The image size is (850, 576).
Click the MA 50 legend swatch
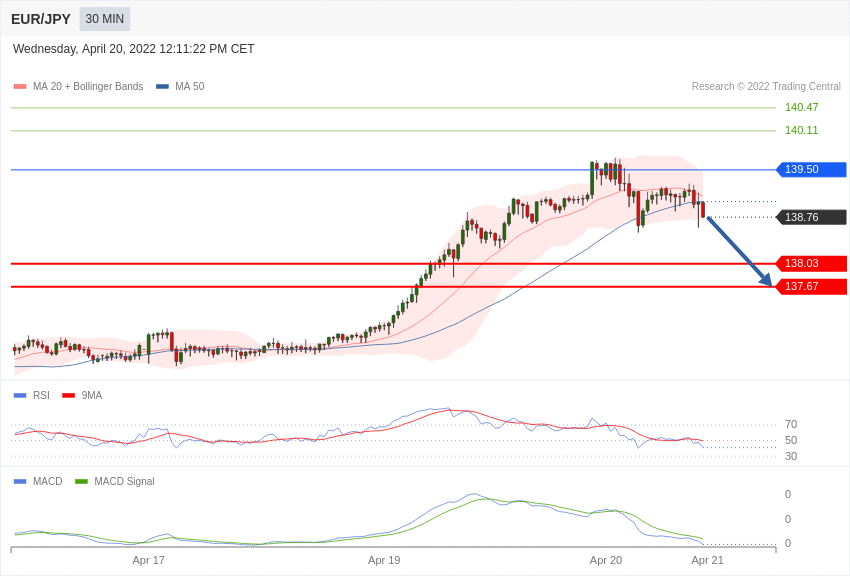click(x=162, y=86)
